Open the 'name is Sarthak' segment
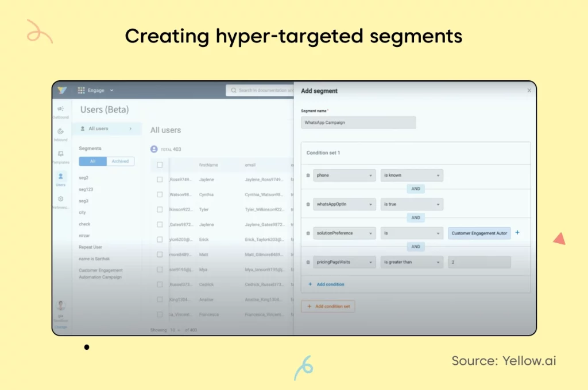Viewport: 588px width, 390px height. (x=94, y=259)
